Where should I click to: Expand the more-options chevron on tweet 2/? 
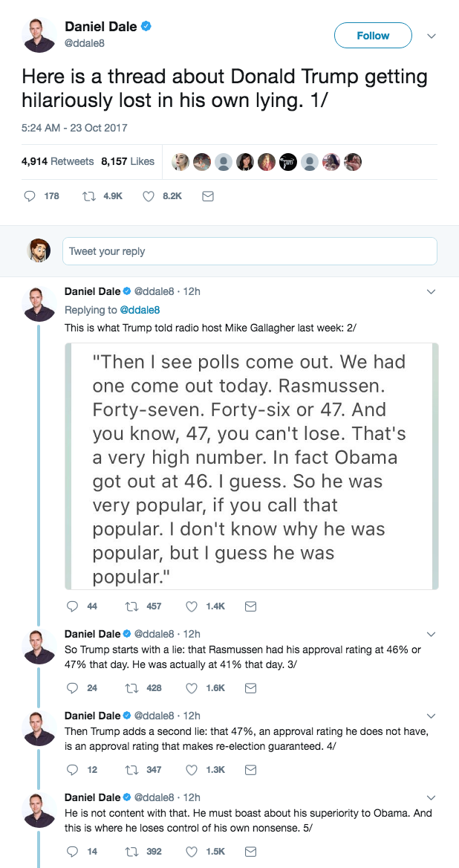click(x=431, y=292)
